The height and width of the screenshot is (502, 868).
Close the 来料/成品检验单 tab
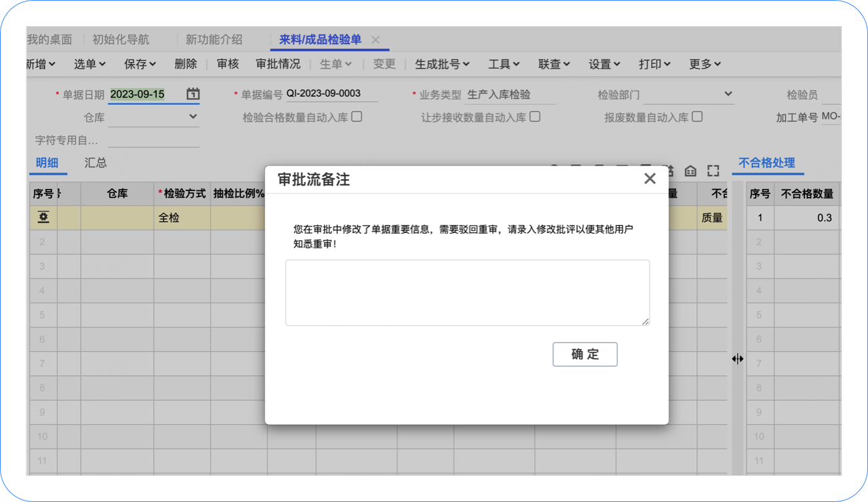click(375, 40)
